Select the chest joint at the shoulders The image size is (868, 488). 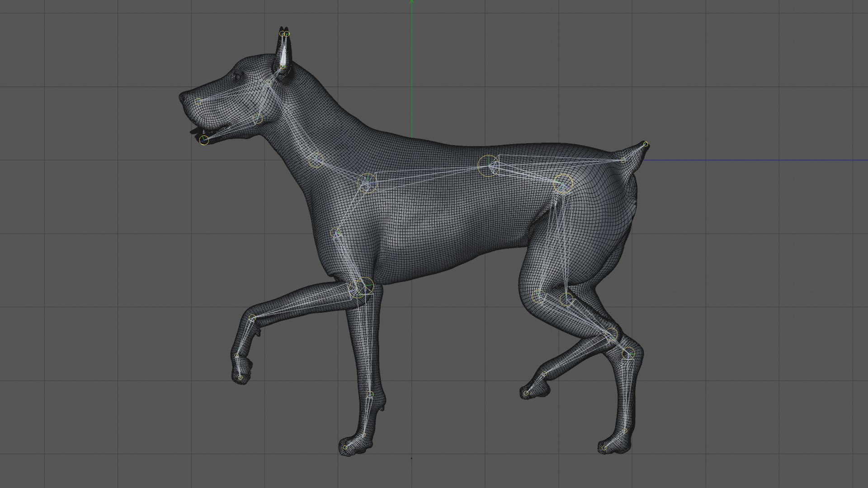click(x=368, y=183)
